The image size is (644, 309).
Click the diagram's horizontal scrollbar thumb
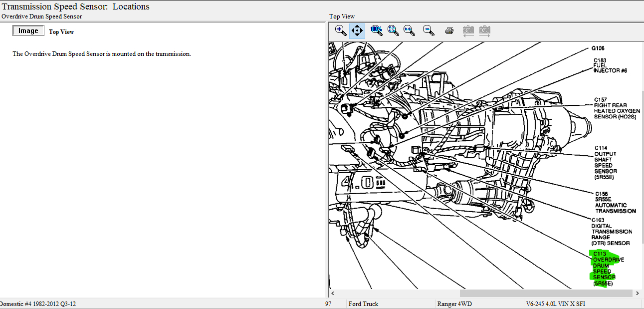[546, 294]
